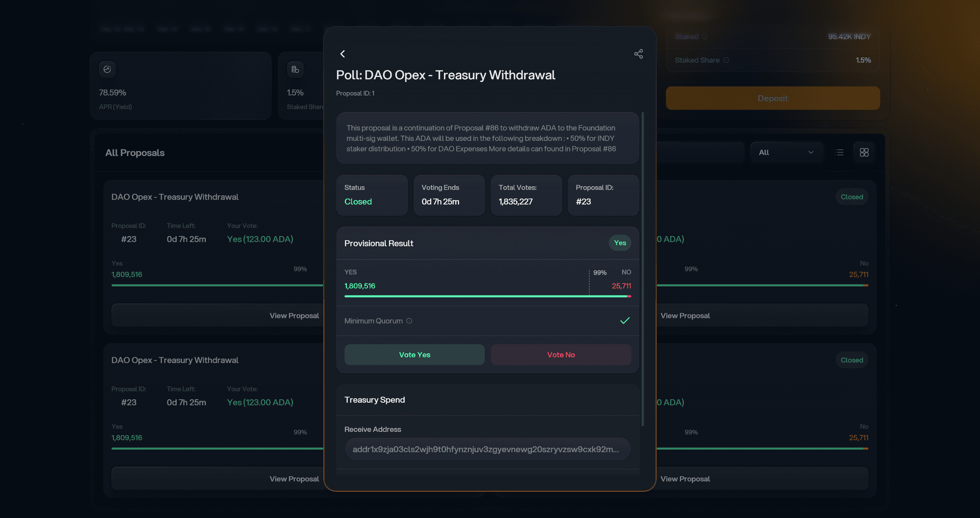Switch proposals to grid view

tap(864, 152)
